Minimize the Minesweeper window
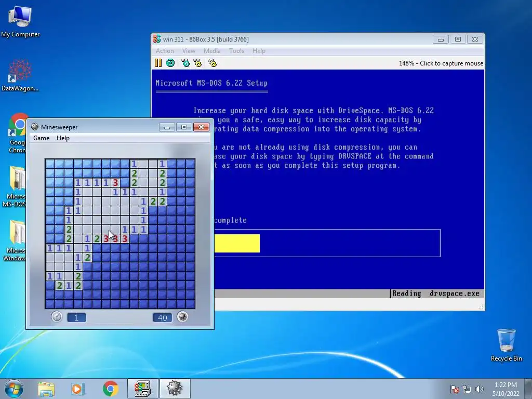This screenshot has width=532, height=399. click(167, 127)
